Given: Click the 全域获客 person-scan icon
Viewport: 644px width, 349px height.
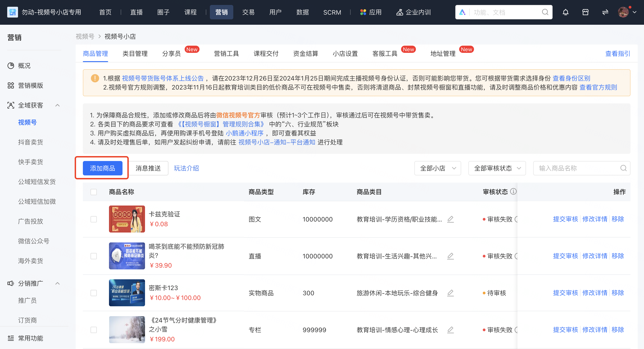Looking at the screenshot, I should point(11,105).
